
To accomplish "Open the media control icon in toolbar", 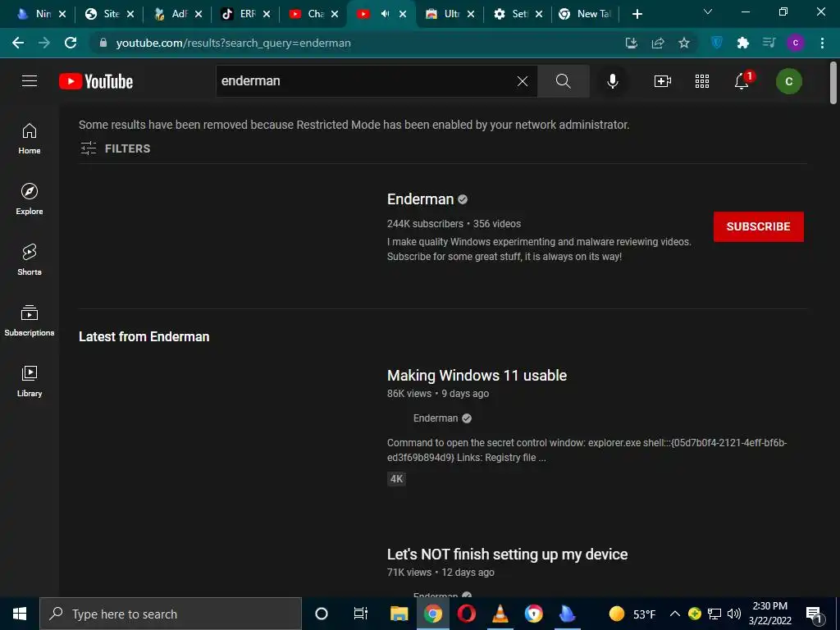I will click(769, 43).
